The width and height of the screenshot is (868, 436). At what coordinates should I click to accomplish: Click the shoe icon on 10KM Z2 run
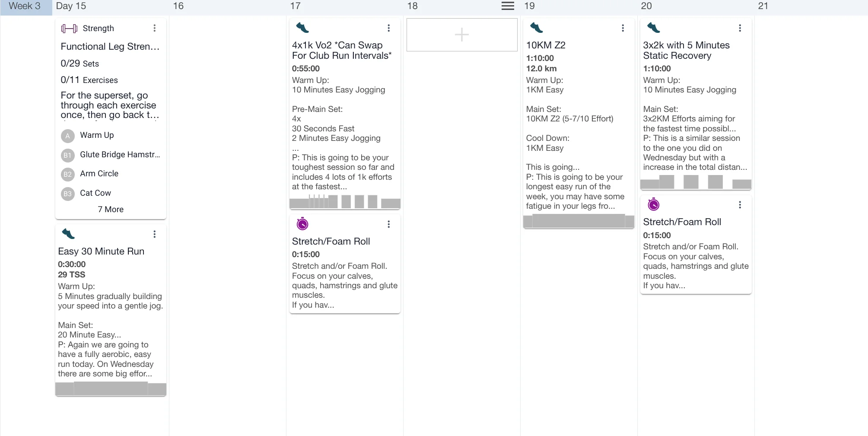536,28
